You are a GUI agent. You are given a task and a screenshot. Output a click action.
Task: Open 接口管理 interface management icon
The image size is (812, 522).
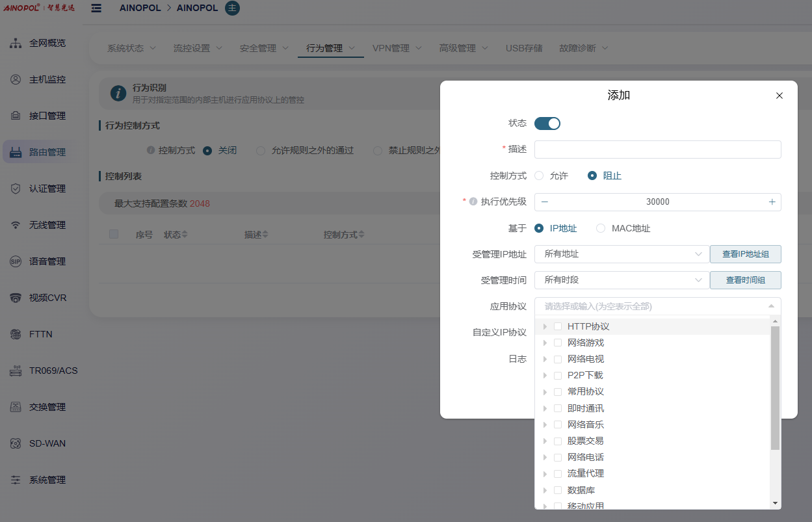[x=16, y=116]
